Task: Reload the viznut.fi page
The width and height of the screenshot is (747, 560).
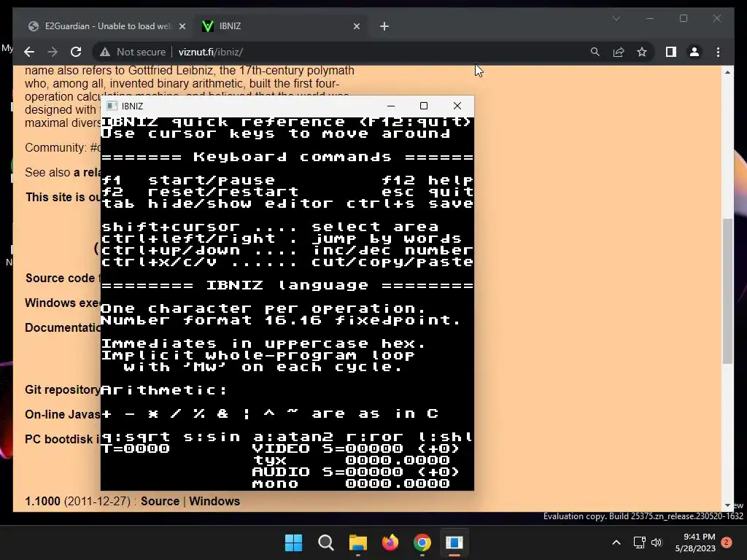Action: (76, 52)
